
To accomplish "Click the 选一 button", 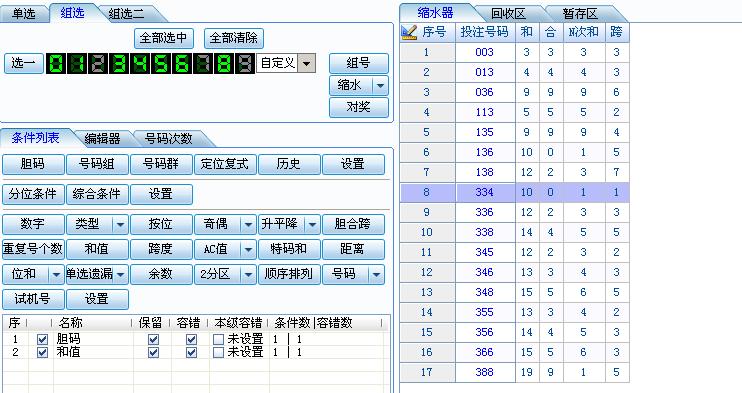I will coord(24,63).
